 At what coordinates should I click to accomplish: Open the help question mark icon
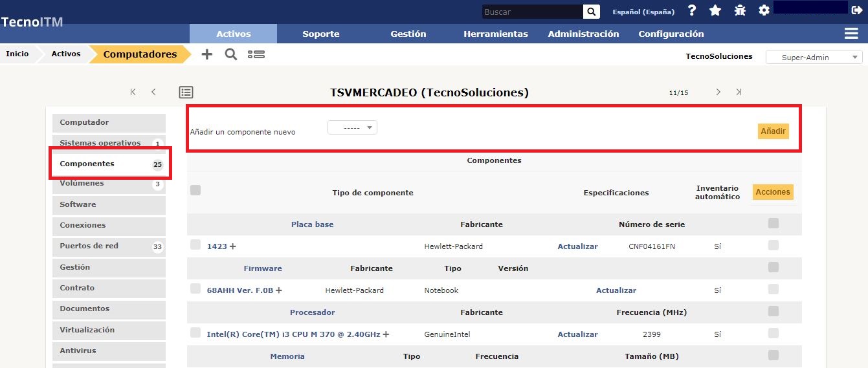[692, 11]
